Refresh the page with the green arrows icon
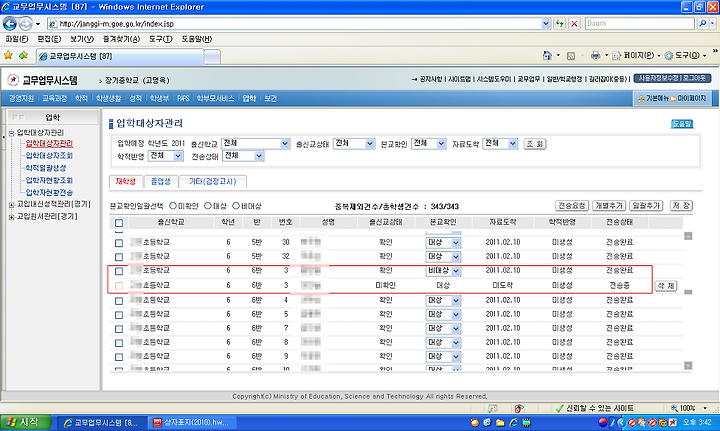 [x=559, y=23]
